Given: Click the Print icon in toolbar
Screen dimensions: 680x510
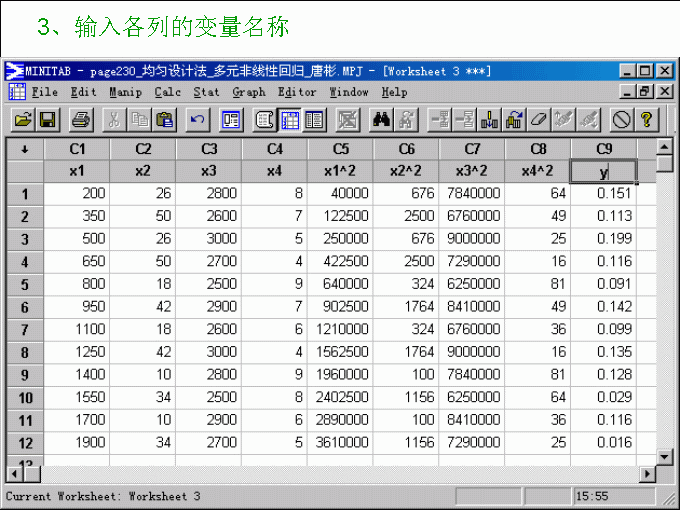Looking at the screenshot, I should (x=81, y=120).
